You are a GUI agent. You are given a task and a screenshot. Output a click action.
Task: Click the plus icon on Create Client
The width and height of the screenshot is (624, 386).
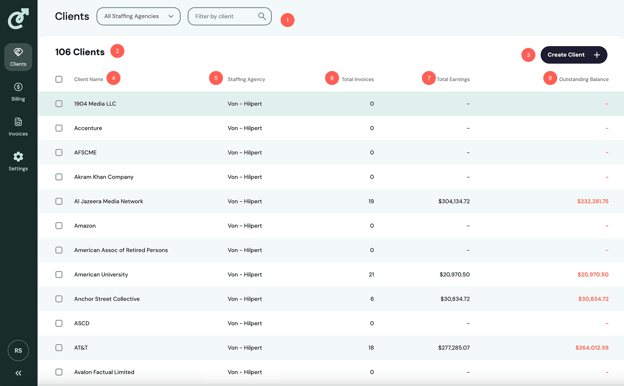[x=597, y=55]
